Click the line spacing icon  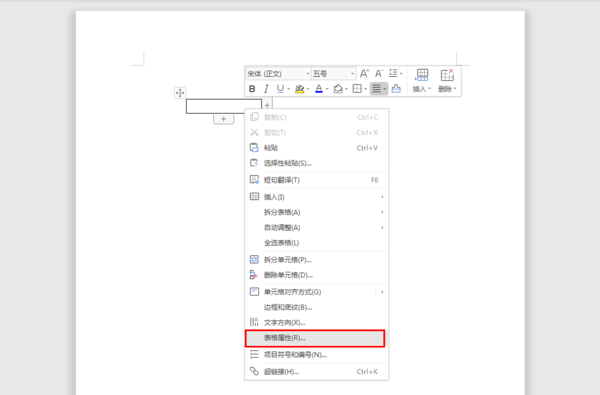pyautogui.click(x=393, y=73)
